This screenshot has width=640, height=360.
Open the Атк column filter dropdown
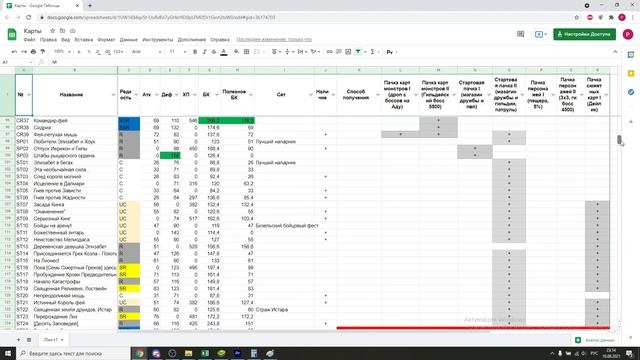click(156, 95)
